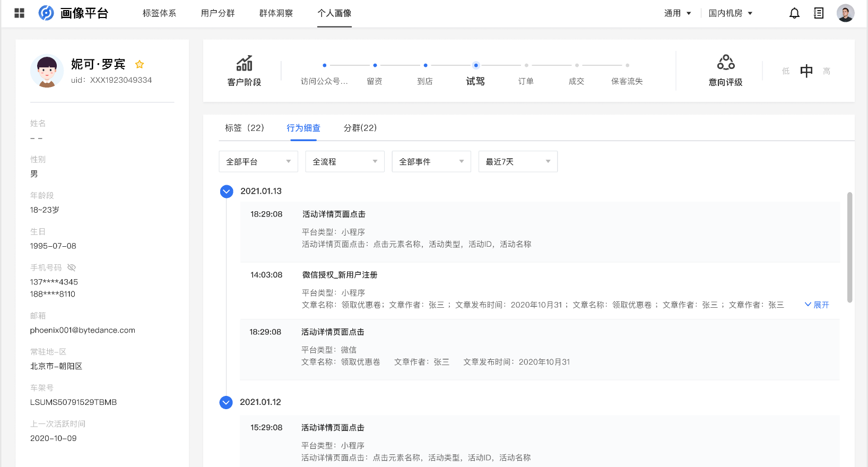This screenshot has height=467, width=868.
Task: Open the 分群(22) tab
Action: (x=360, y=128)
